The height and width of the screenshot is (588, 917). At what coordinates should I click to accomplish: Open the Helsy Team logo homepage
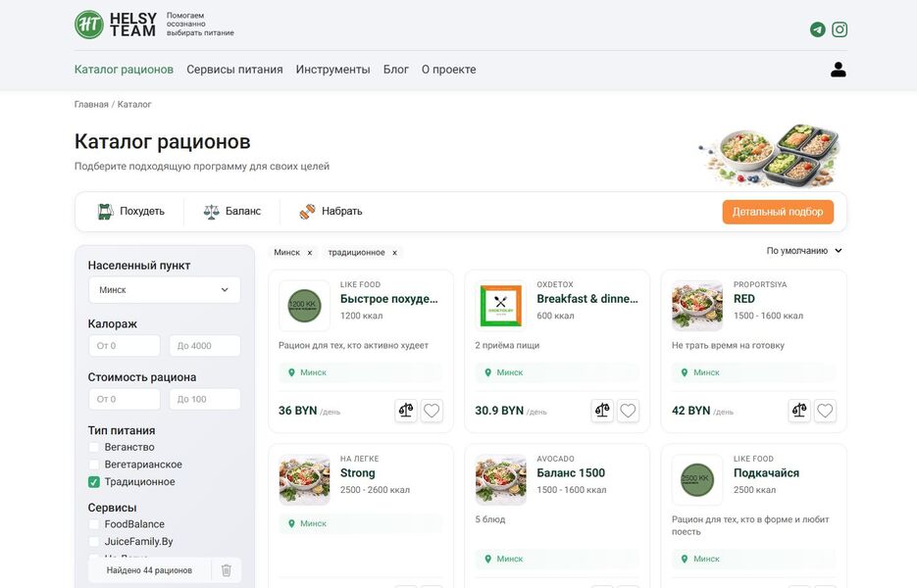point(115,24)
